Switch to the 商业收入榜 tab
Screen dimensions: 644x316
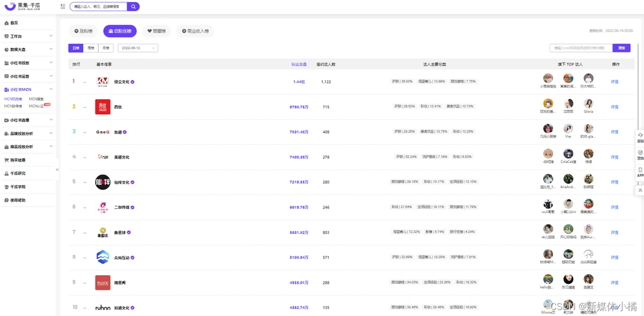(x=195, y=31)
